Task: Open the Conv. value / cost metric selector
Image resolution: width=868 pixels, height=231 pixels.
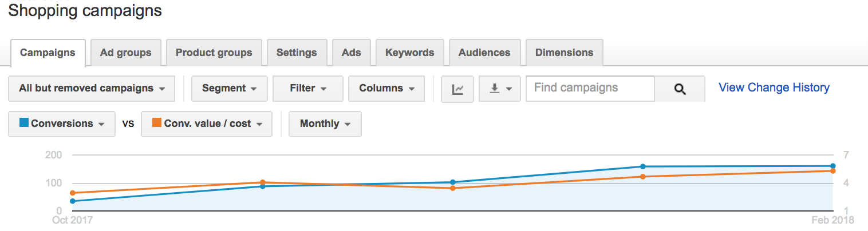Action: tap(207, 124)
